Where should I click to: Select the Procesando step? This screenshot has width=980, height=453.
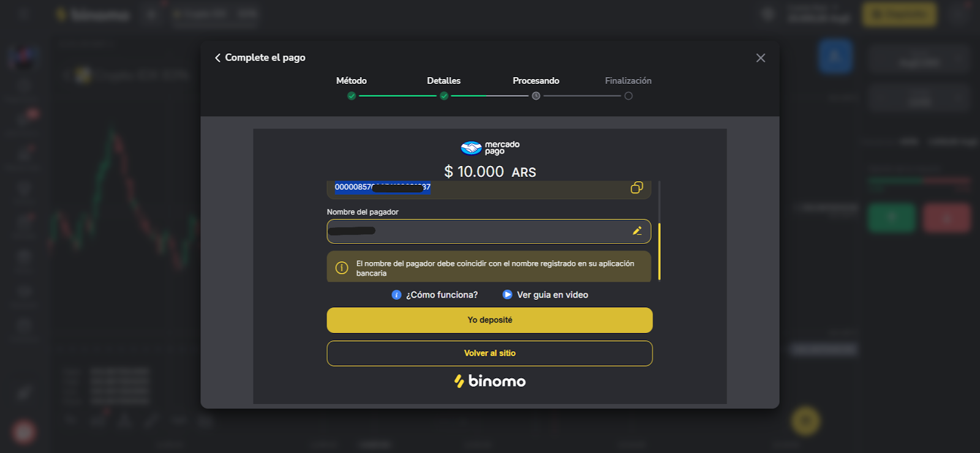[536, 81]
